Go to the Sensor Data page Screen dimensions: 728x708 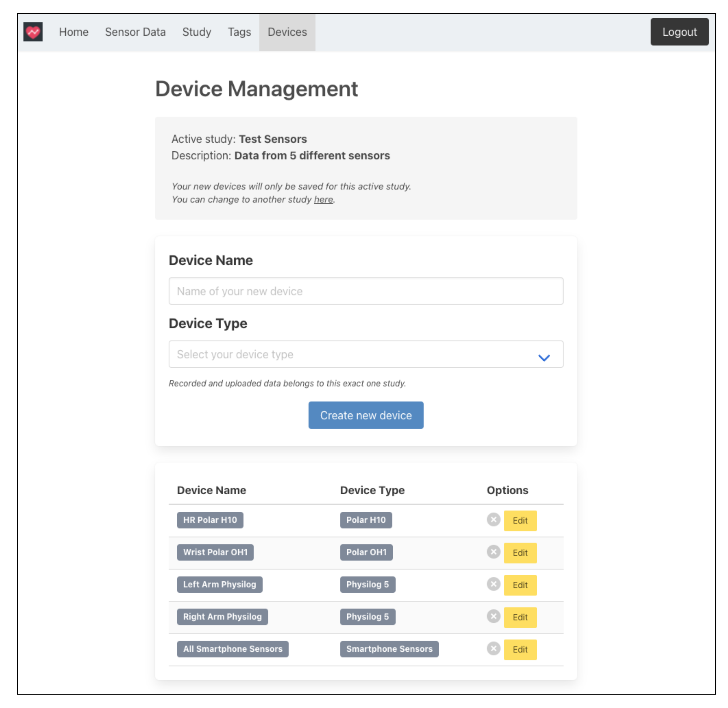point(135,32)
